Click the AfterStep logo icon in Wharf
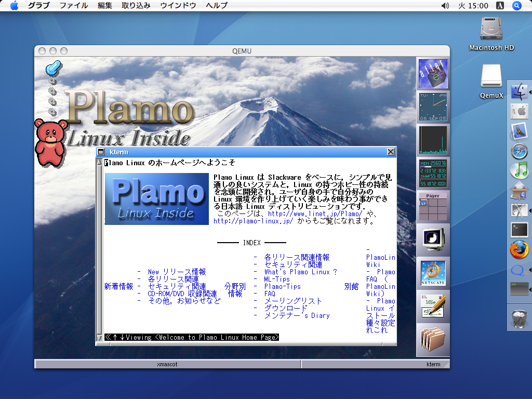Image resolution: width=532 pixels, height=399 pixels. [433, 74]
